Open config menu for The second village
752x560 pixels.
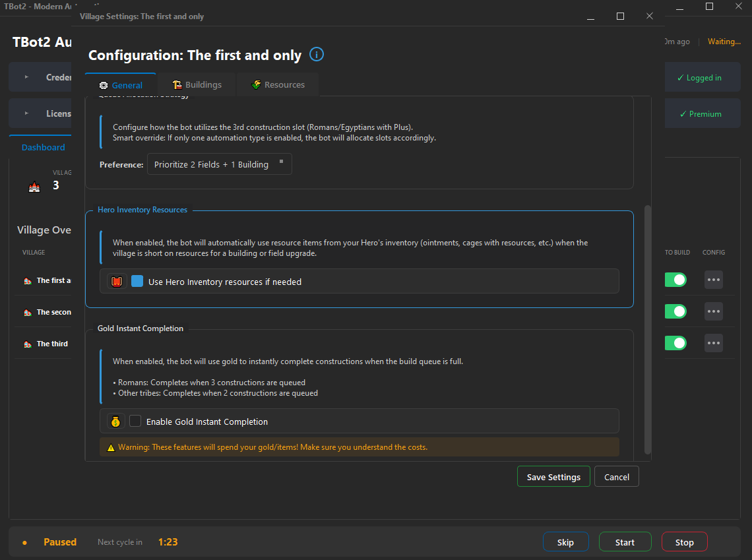[713, 311]
